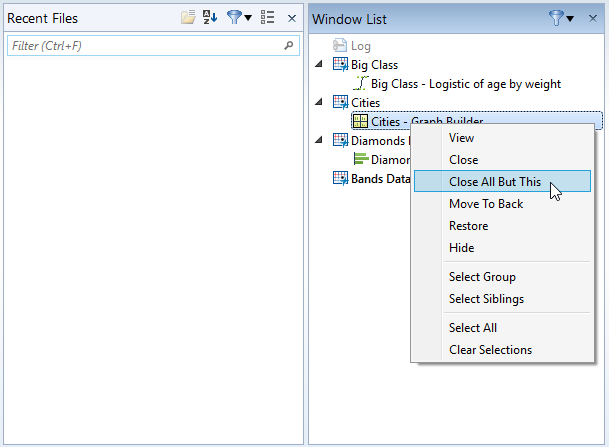Screen dimensions: 609x447
Task: Choose Clear Selections menu item
Action: [502, 350]
